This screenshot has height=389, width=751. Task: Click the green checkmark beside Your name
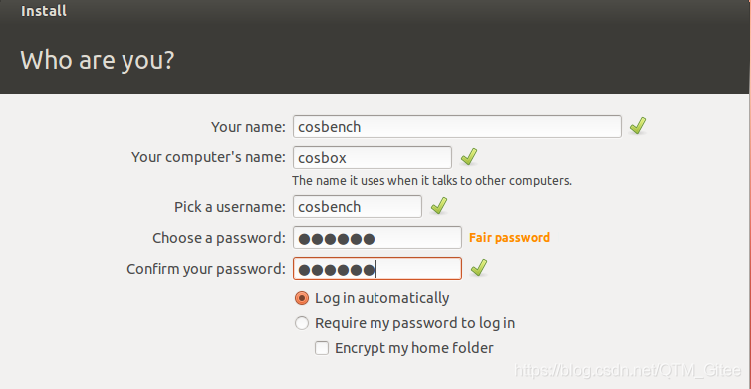click(x=637, y=126)
